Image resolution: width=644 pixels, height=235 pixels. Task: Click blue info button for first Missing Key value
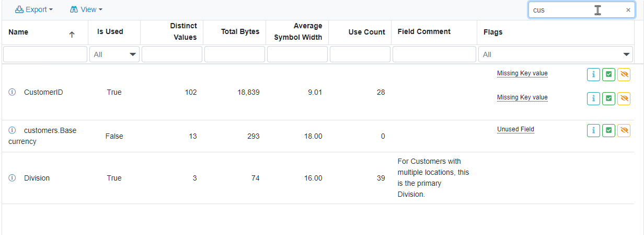593,75
